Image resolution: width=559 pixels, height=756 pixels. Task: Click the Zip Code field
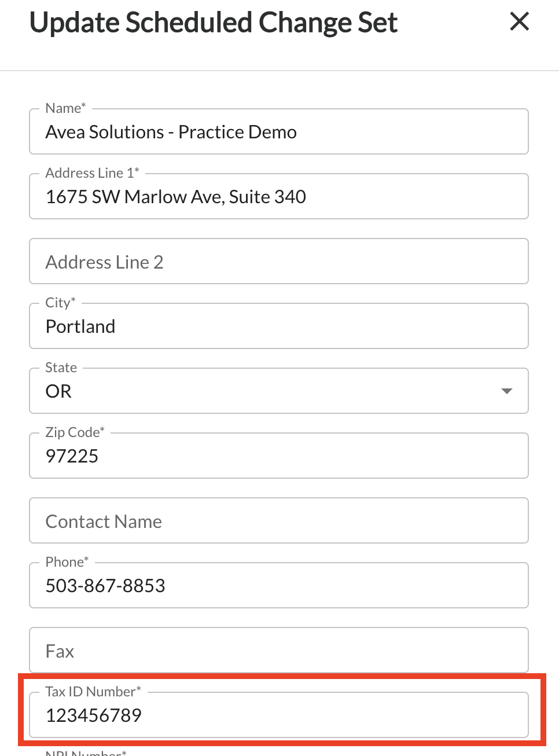click(x=279, y=456)
